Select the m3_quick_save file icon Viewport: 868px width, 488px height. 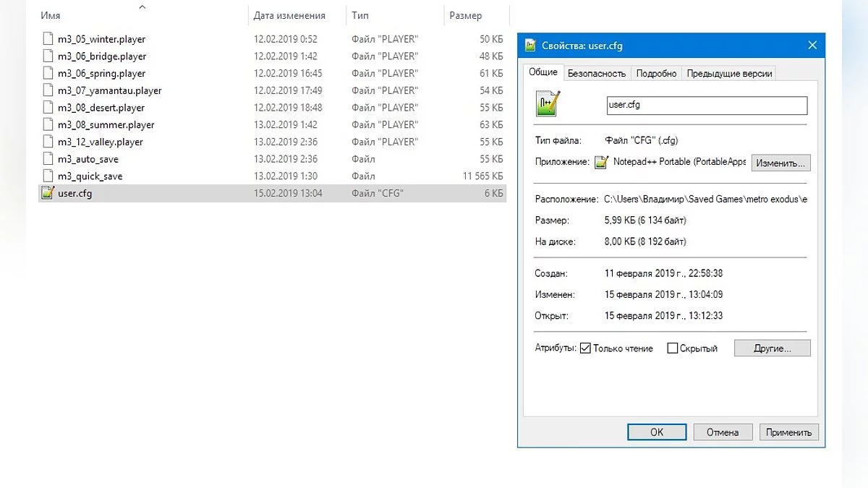[48, 176]
